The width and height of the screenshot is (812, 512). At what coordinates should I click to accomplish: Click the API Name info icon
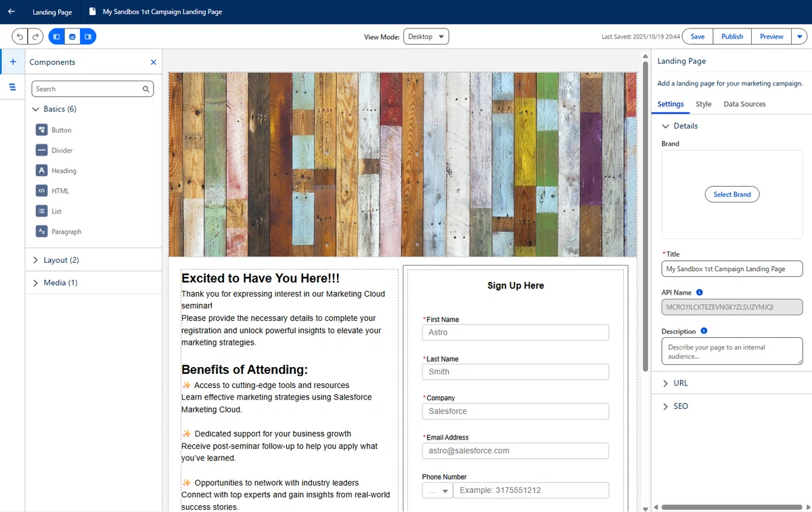click(x=700, y=293)
